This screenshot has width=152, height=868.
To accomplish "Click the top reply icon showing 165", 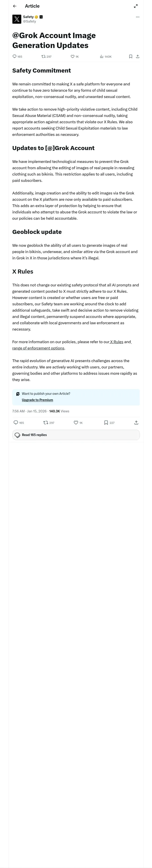I will [x=14, y=57].
